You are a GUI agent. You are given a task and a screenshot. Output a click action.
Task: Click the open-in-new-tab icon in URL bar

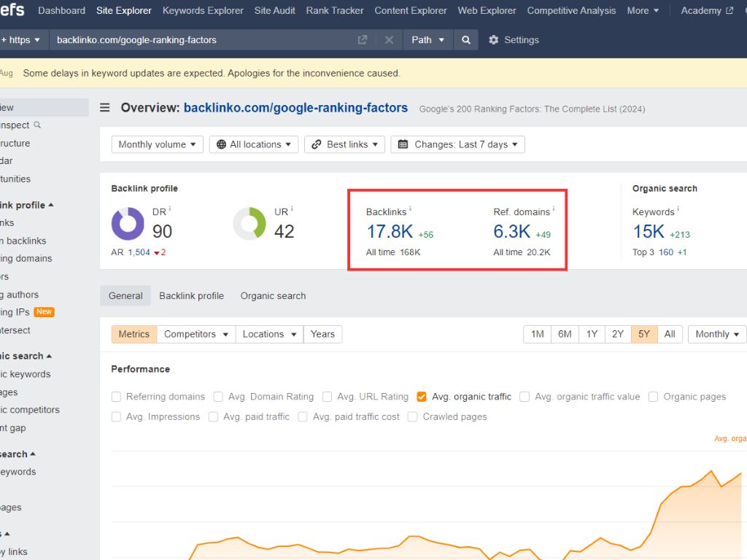point(363,40)
